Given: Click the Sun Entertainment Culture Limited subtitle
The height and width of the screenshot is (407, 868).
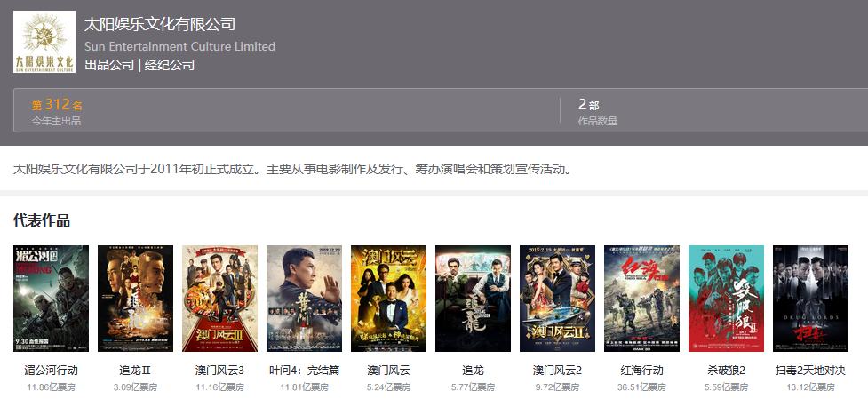Looking at the screenshot, I should [x=180, y=46].
